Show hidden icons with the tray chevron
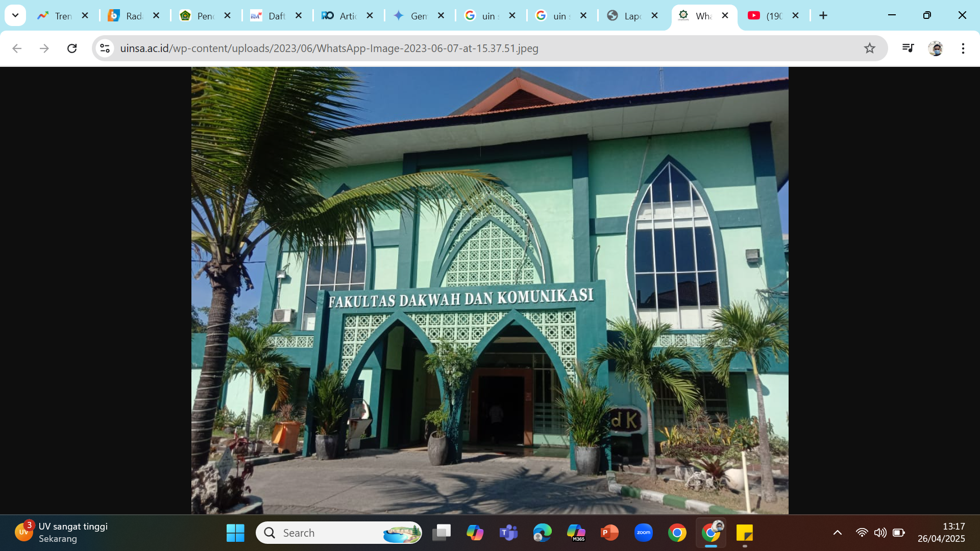This screenshot has height=551, width=980. pyautogui.click(x=837, y=532)
